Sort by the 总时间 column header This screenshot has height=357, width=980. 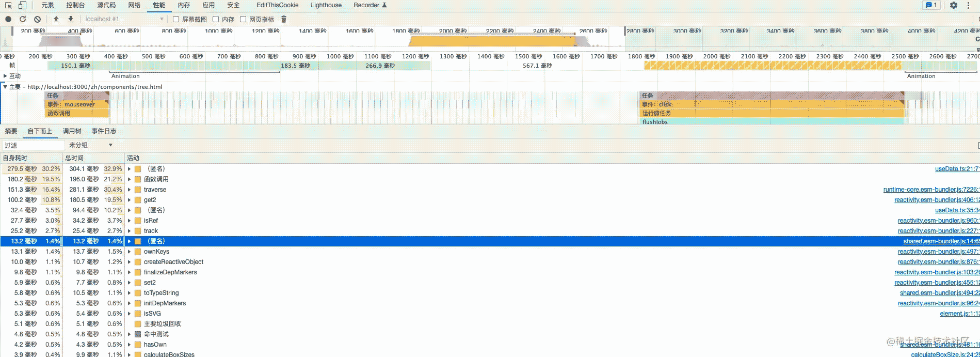pyautogui.click(x=93, y=158)
